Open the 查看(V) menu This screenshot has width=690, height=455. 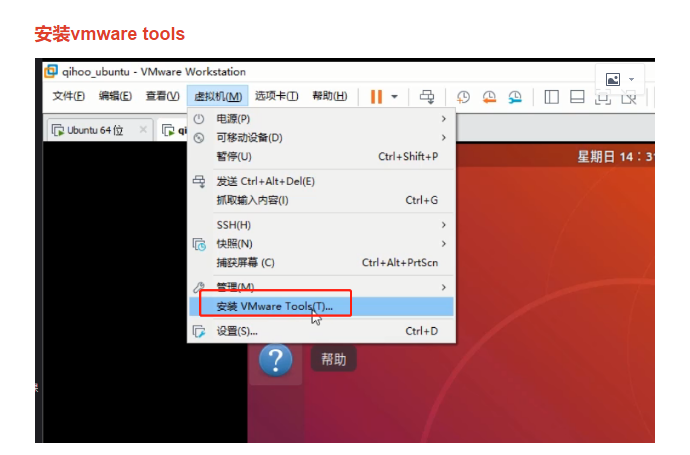point(162,96)
